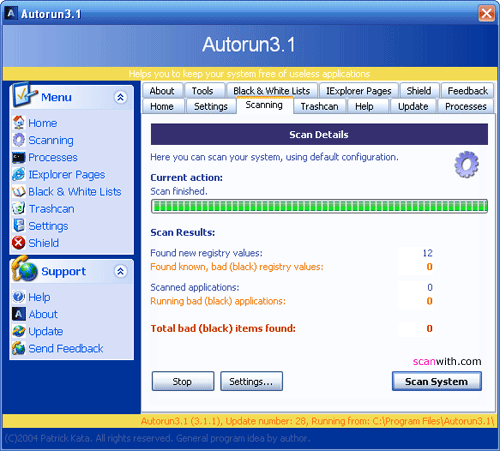This screenshot has width=500, height=451.
Task: Open Black & White Lists sidebar link
Action: pos(75,192)
